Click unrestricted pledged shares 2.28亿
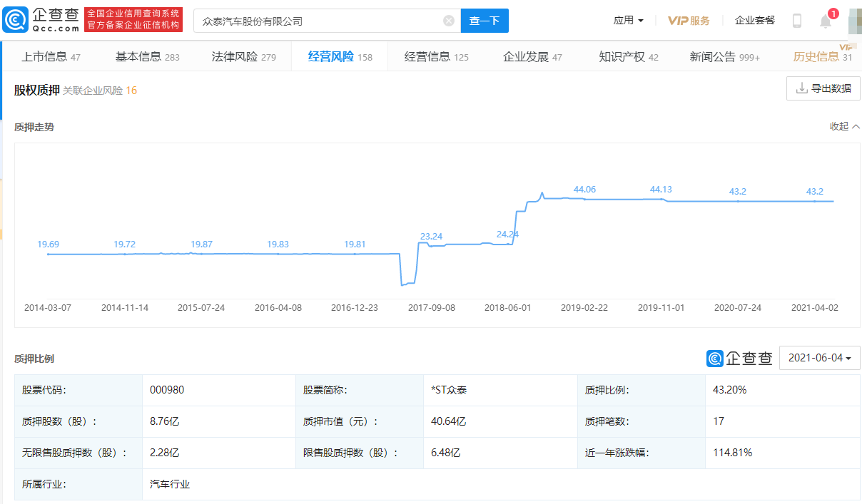Image resolution: width=862 pixels, height=504 pixels. 164,453
